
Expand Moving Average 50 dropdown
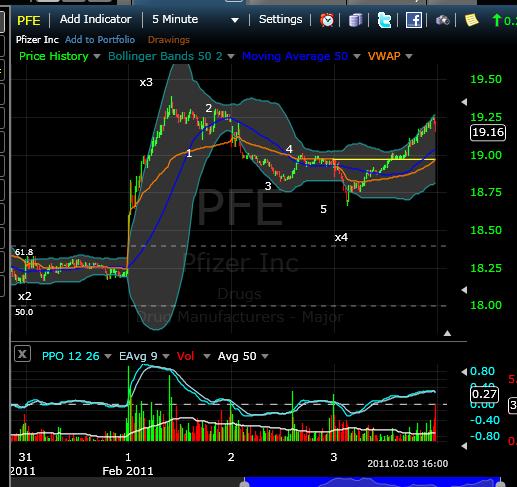pos(357,56)
